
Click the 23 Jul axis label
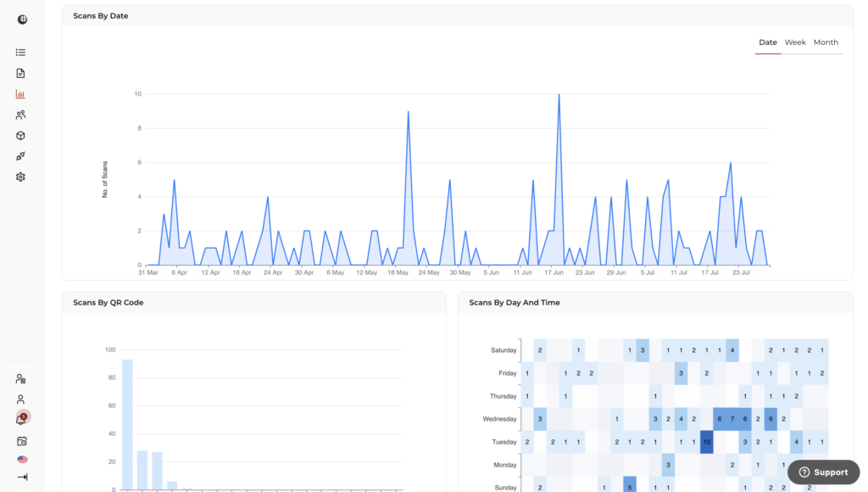[741, 272]
